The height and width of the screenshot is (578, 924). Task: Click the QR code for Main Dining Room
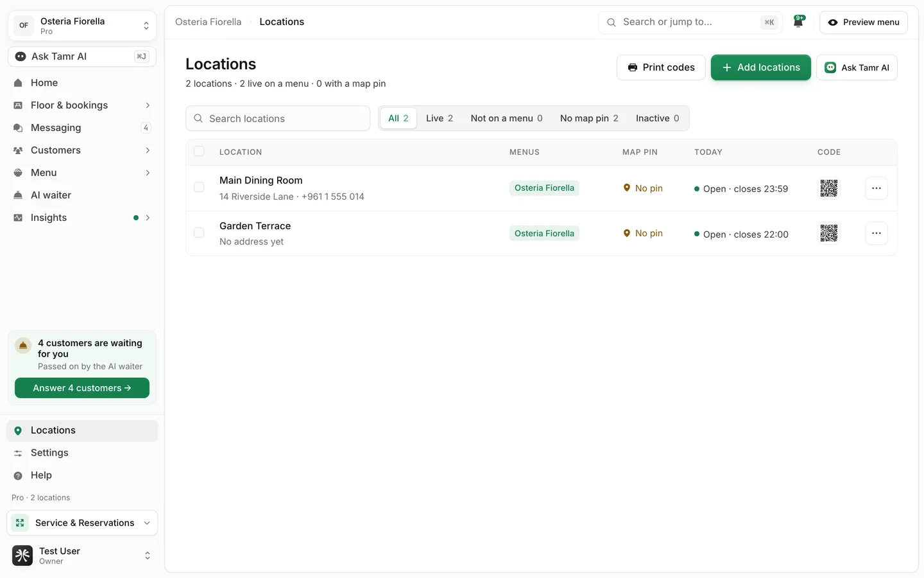[828, 188]
